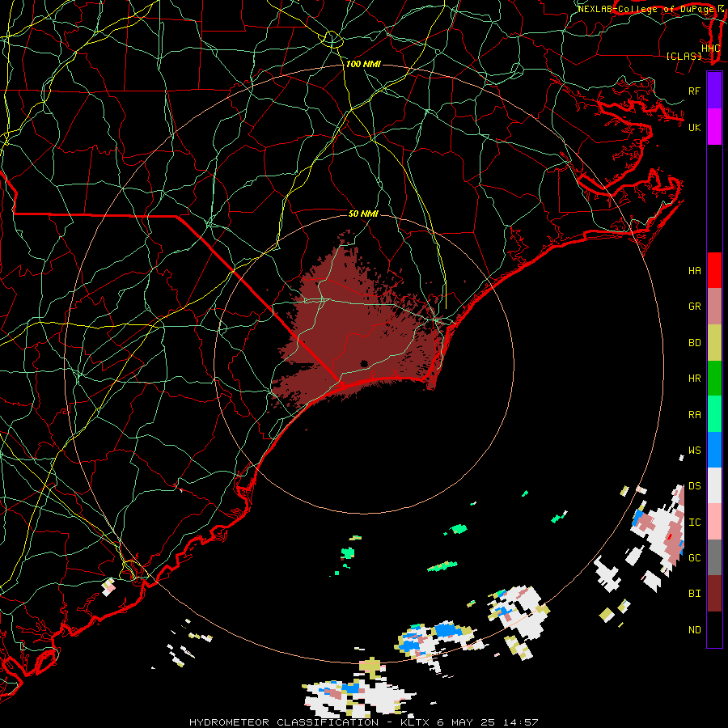Click the magenta UK legend color swatch
Screen dimensions: 728x728
click(714, 127)
